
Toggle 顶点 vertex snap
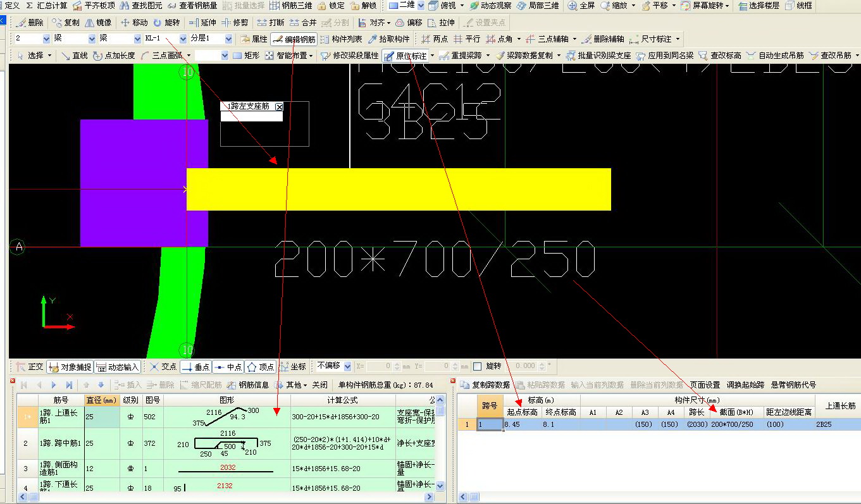[x=261, y=366]
